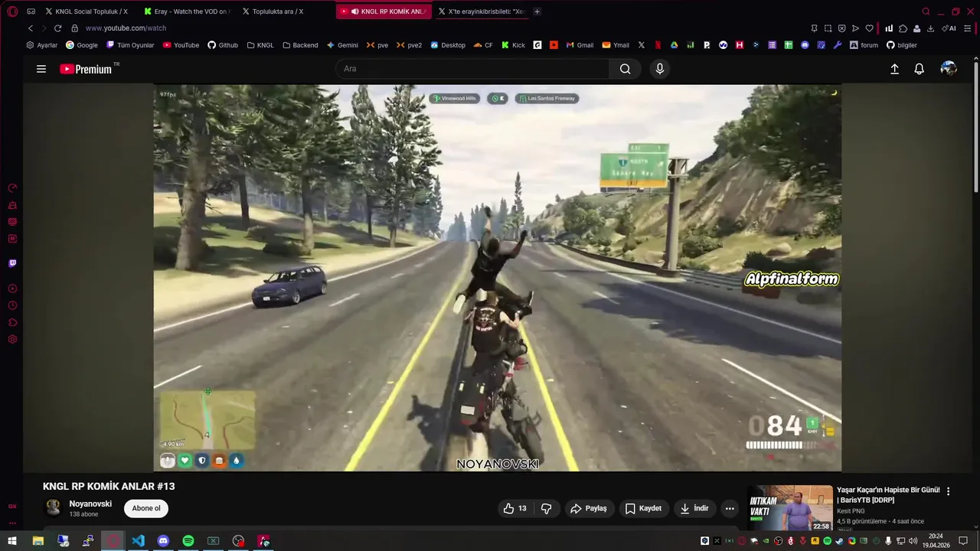Open Noyanovski channel avatar
Screen dimensions: 980x551
pos(53,508)
